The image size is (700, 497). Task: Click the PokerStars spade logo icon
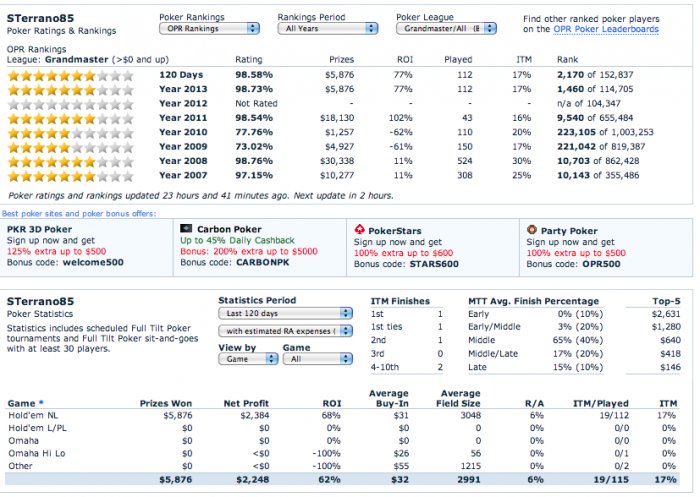click(x=359, y=230)
